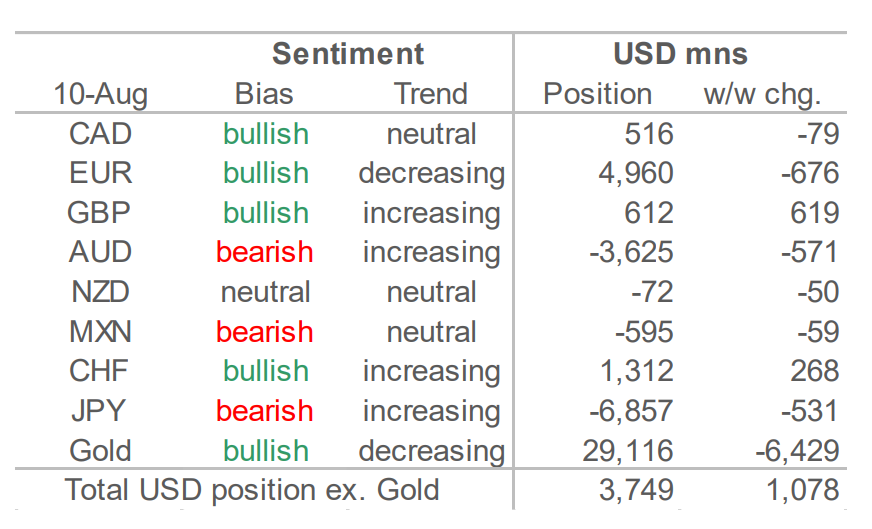Select the NZD neutral bias cell
The height and width of the screenshot is (529, 872).
[265, 293]
